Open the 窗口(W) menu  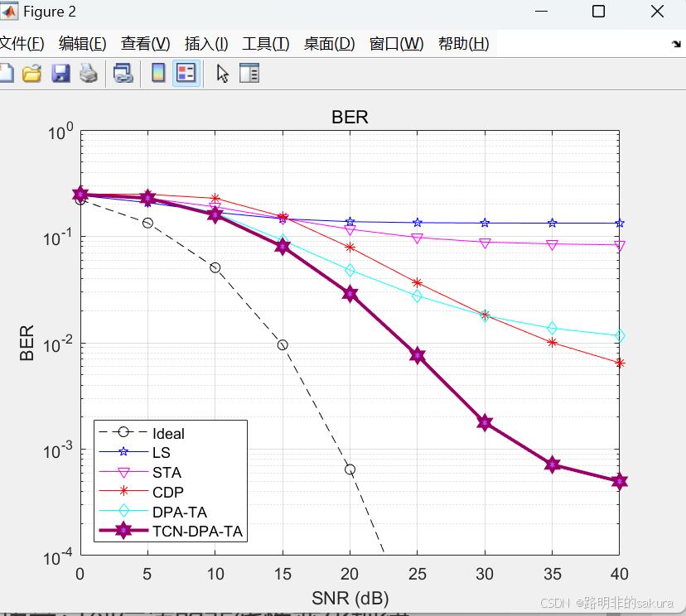coord(396,44)
